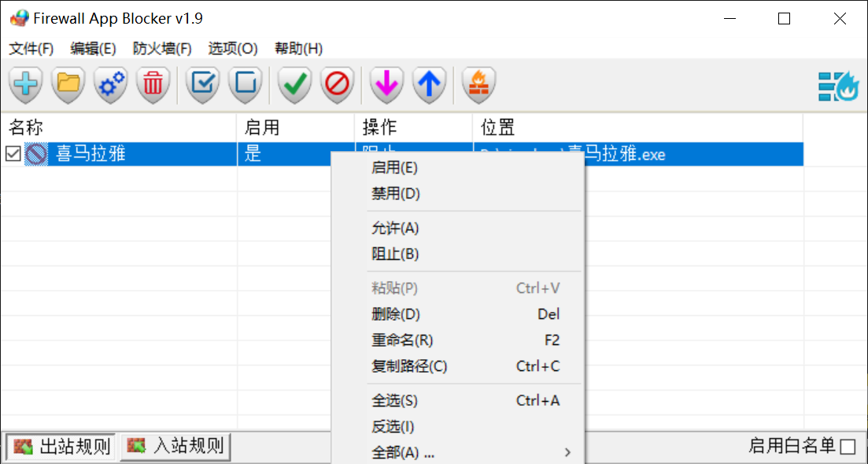Image resolution: width=868 pixels, height=464 pixels.
Task: Enable the 启用白名单 checkbox
Action: click(848, 446)
